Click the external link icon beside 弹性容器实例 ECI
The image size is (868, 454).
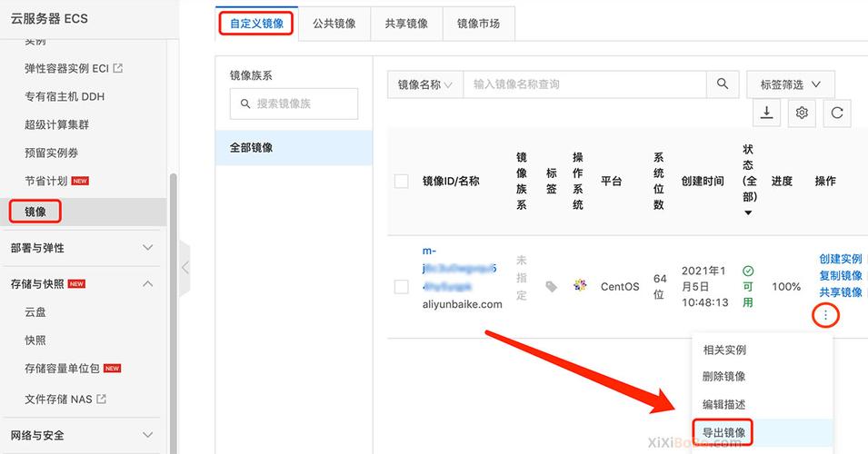pos(118,68)
